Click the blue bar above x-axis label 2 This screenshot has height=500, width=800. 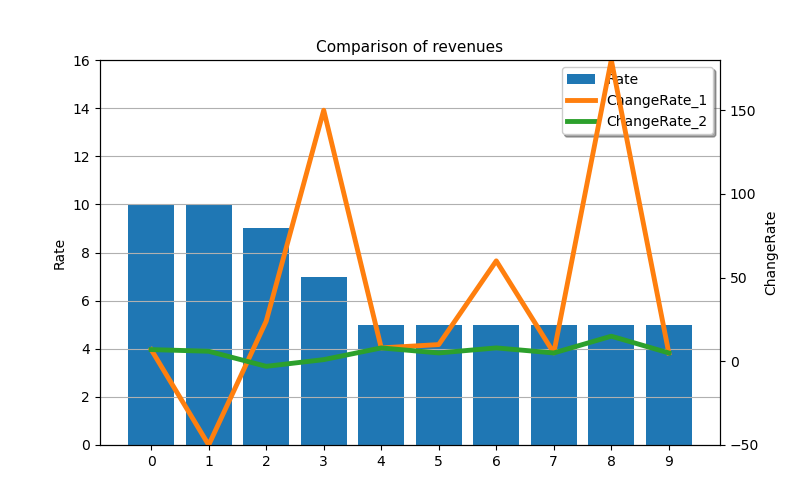[x=266, y=337]
